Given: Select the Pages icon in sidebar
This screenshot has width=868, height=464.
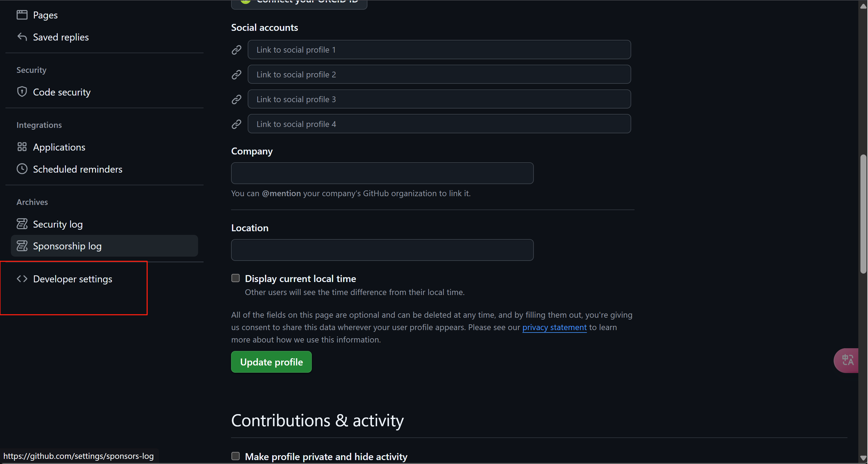Looking at the screenshot, I should tap(22, 15).
